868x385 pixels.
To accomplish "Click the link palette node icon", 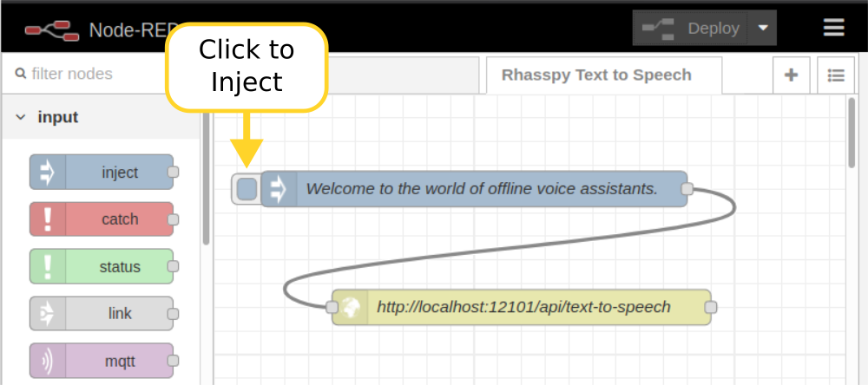I will tap(48, 314).
